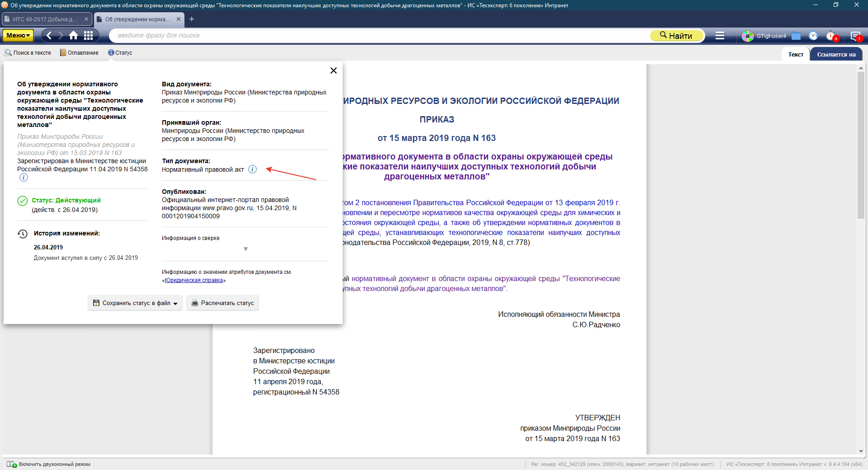Click info icon below registration number 54358
Image resolution: width=868 pixels, height=470 pixels.
point(24,178)
